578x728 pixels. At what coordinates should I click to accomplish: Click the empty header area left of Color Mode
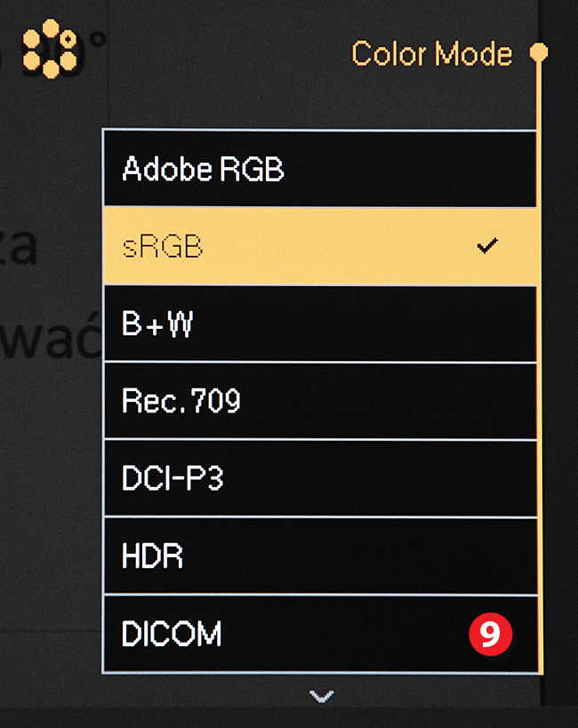[222, 53]
